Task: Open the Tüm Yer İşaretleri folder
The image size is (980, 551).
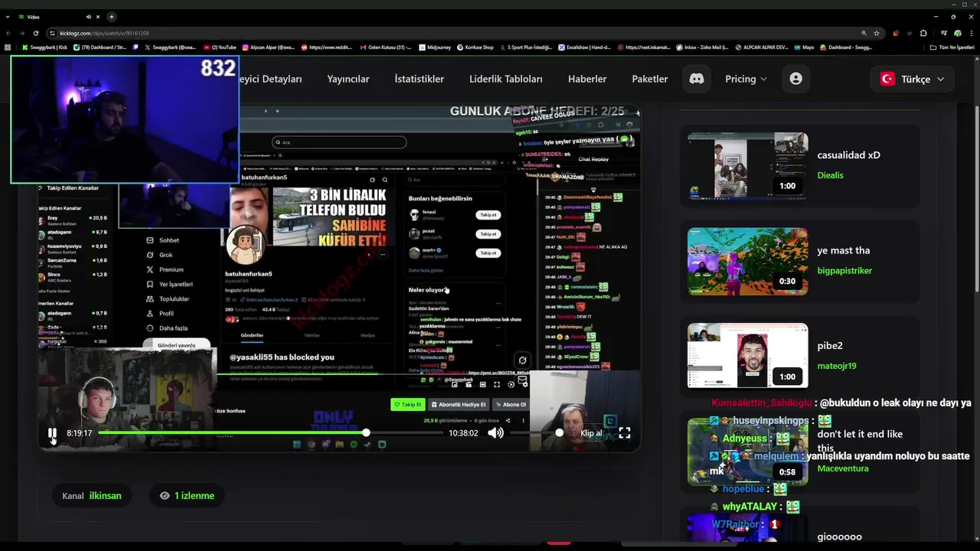Action: (952, 47)
